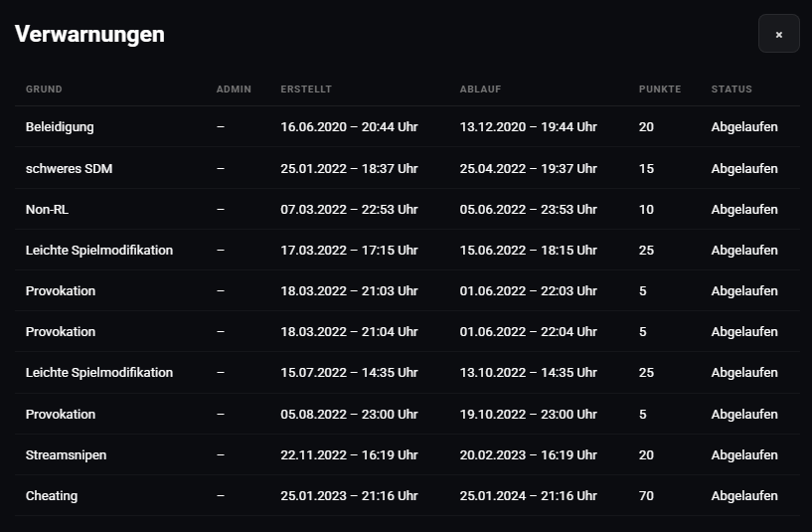The width and height of the screenshot is (812, 532).
Task: Click creation date 22.11.2022 – 16:19 Uhr
Action: coord(349,454)
